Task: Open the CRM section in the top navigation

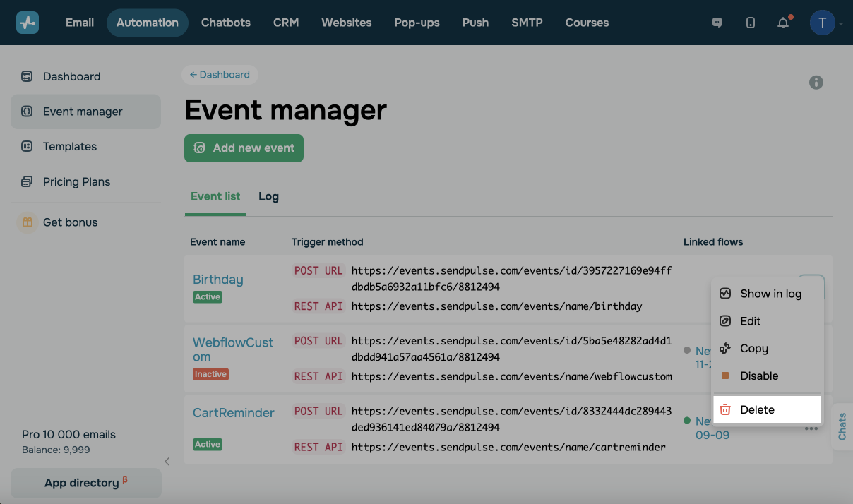Action: (286, 23)
